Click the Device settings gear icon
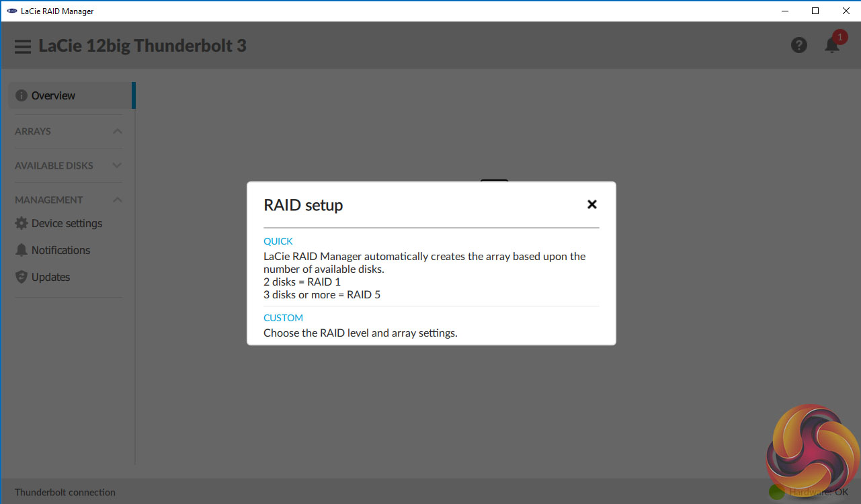The height and width of the screenshot is (504, 861). tap(21, 223)
